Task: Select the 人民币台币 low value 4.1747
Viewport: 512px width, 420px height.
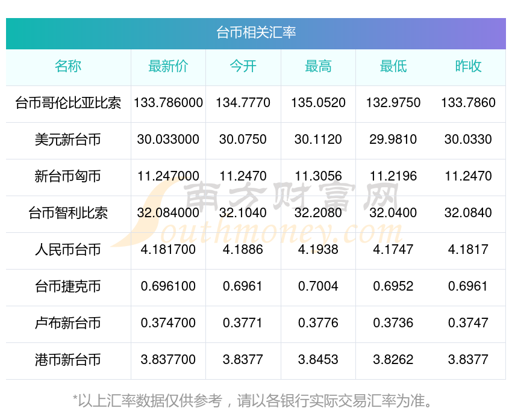Action: (393, 250)
